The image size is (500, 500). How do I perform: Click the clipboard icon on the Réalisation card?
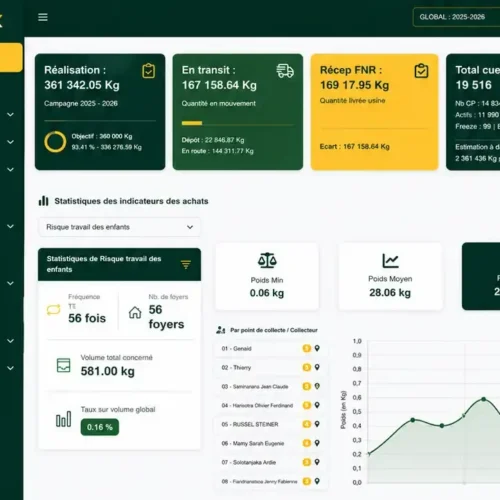tap(148, 71)
